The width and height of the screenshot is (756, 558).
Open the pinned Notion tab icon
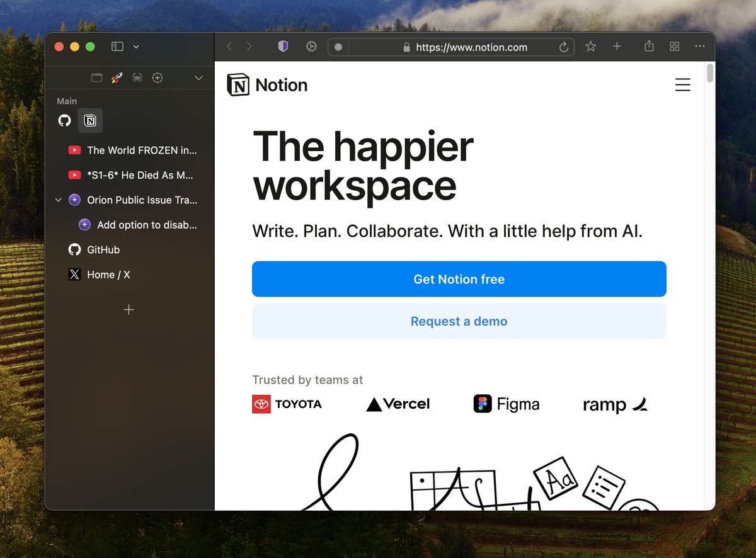pyautogui.click(x=90, y=120)
